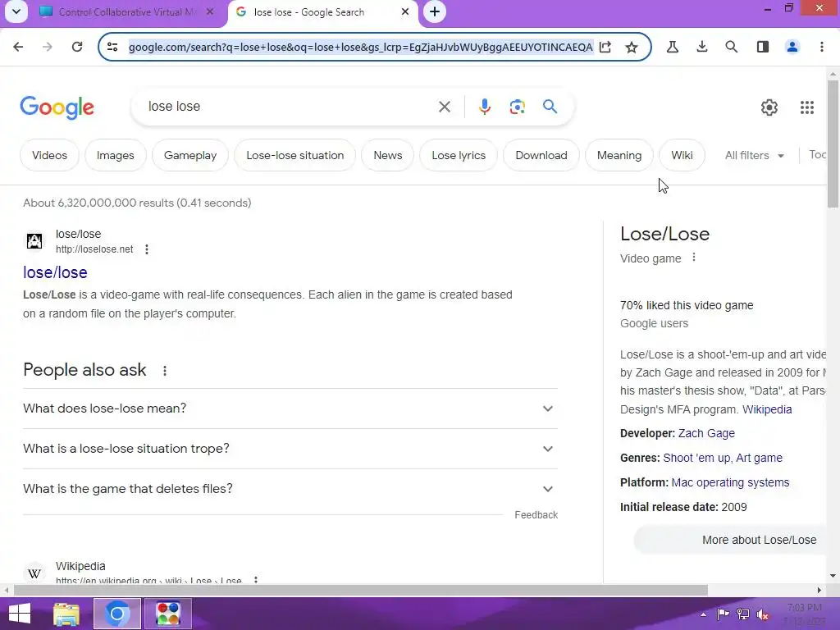Open the All filters dropdown

755,155
